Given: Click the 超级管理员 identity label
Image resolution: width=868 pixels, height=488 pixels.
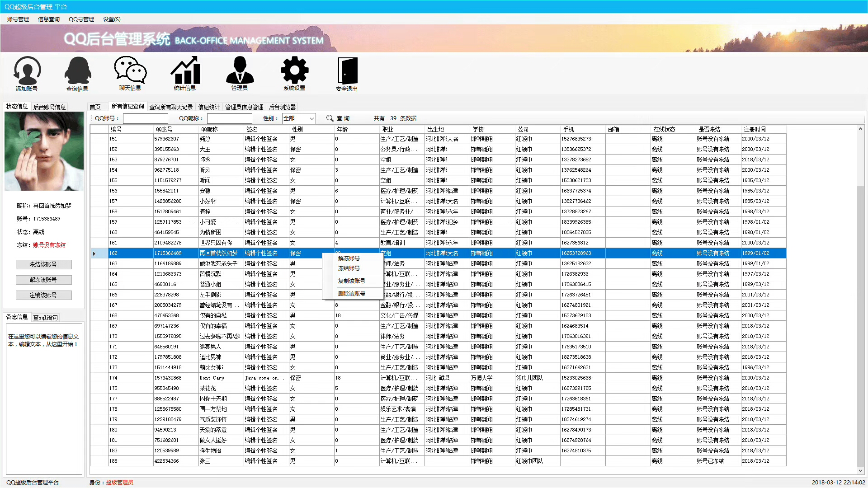Looking at the screenshot, I should 120,483.
